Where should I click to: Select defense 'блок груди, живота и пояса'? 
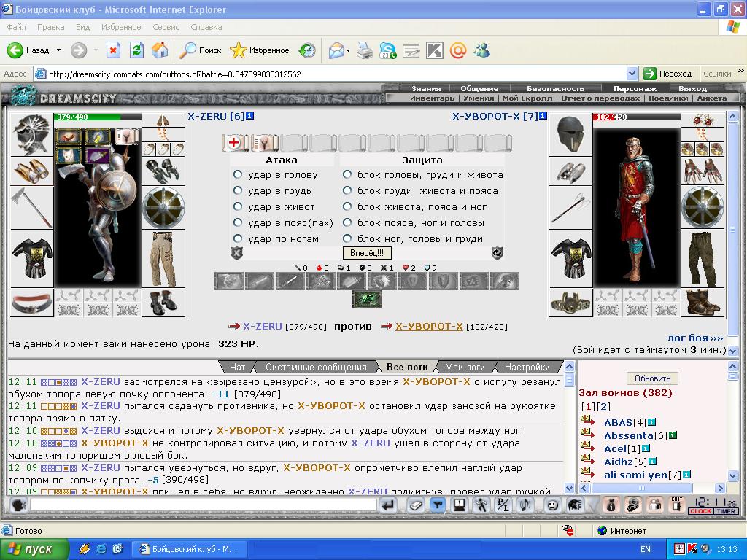pos(347,191)
